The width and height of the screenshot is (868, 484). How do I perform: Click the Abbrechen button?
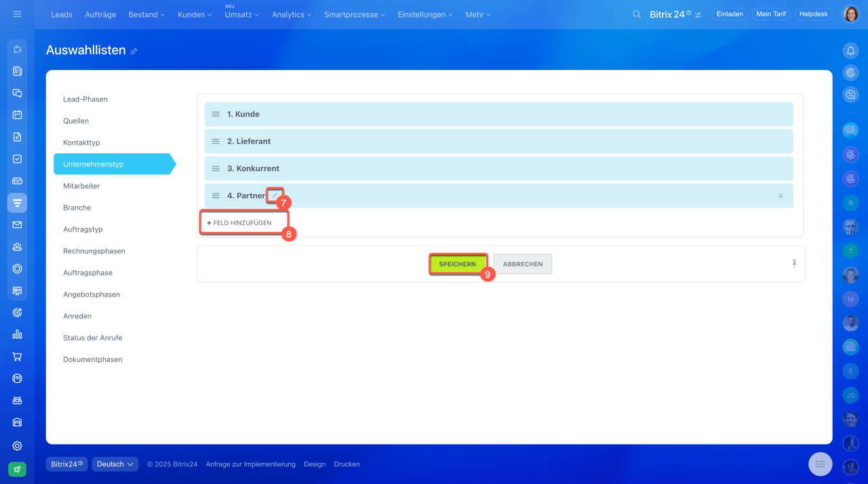(x=523, y=264)
